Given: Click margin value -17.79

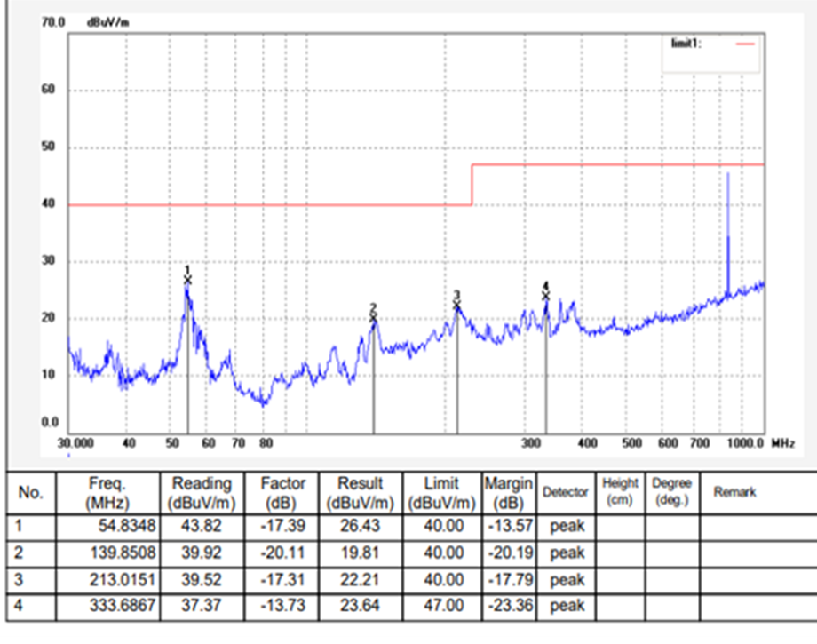Looking at the screenshot, I should point(510,580).
